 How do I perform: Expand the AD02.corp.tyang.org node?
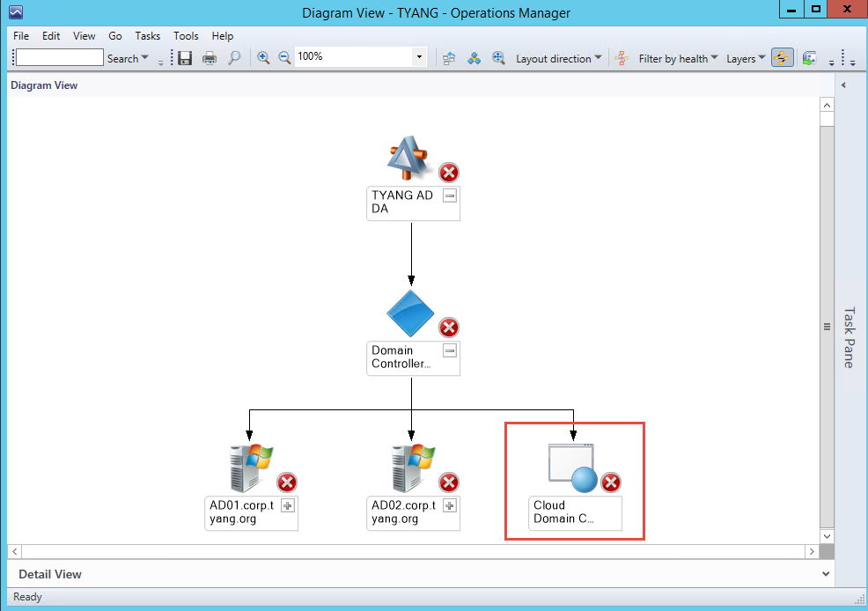tap(450, 505)
